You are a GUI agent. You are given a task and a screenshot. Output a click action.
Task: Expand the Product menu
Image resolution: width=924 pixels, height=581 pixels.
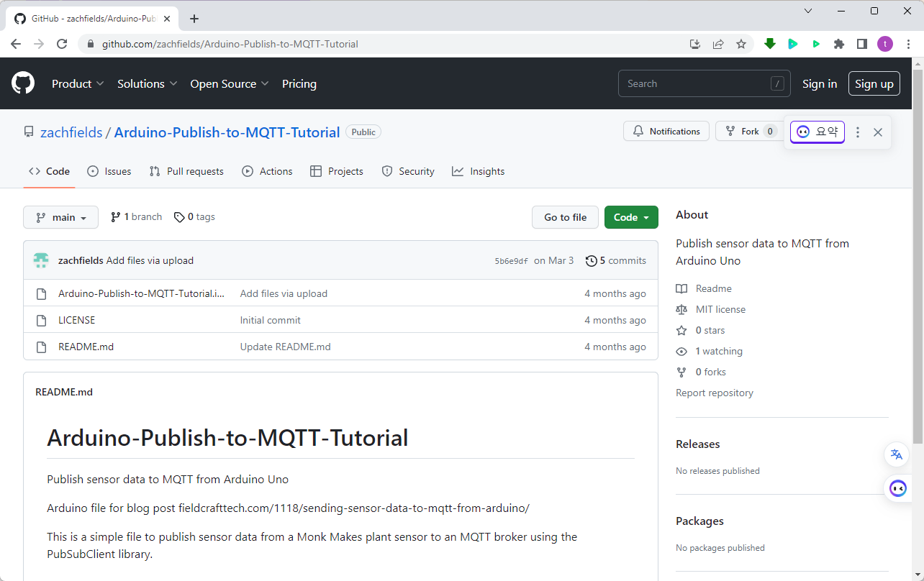(x=78, y=83)
